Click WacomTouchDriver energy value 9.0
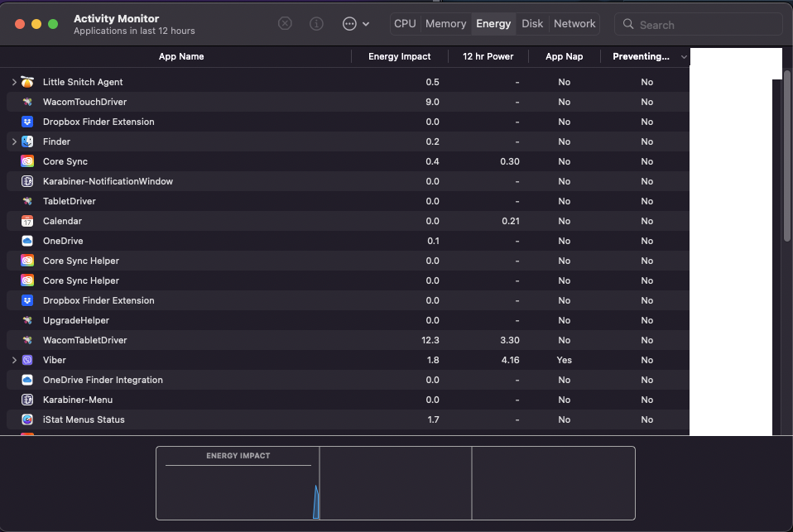793x532 pixels. click(432, 102)
